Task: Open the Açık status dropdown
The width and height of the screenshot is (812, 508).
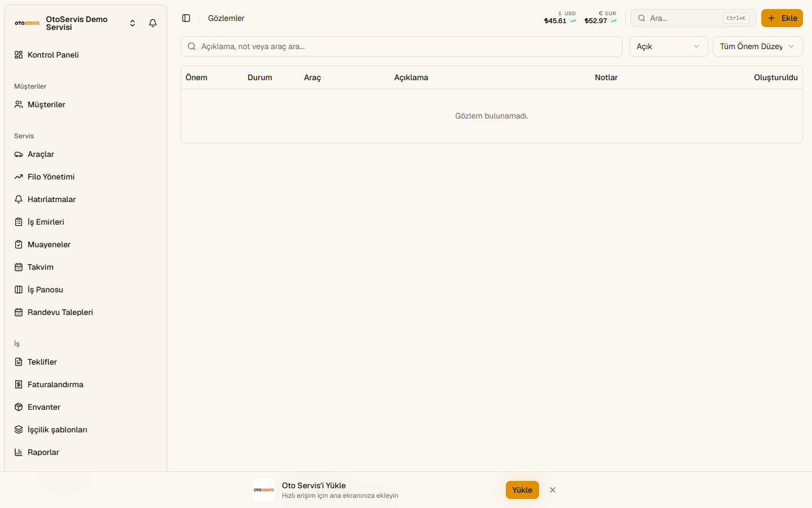Action: (x=668, y=46)
